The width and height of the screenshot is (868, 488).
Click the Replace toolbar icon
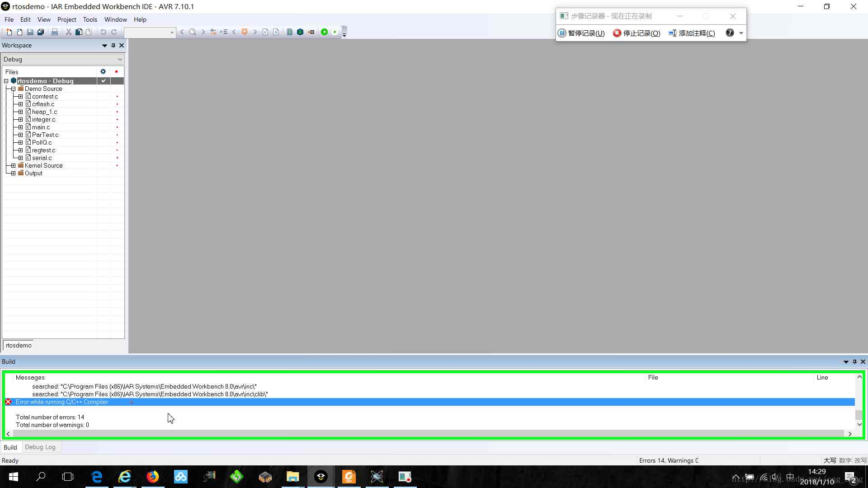[213, 32]
